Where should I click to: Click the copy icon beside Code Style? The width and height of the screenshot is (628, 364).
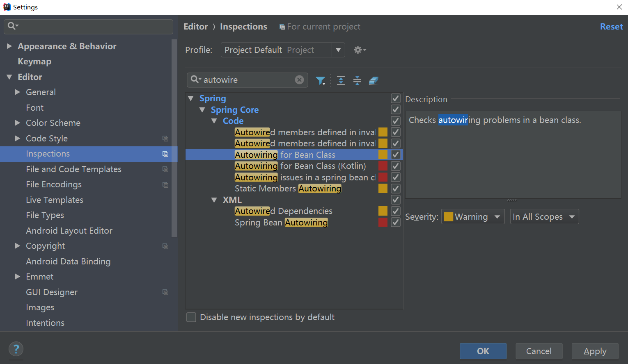(165, 139)
